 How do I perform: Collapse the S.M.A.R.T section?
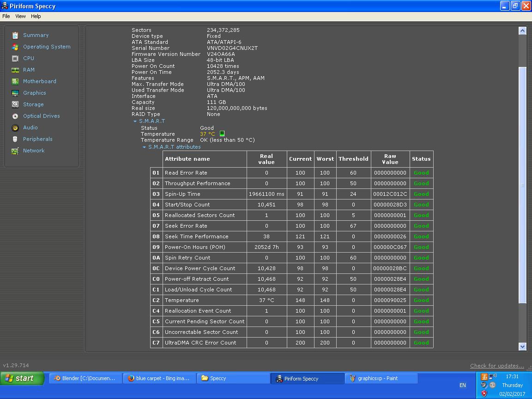pos(135,121)
